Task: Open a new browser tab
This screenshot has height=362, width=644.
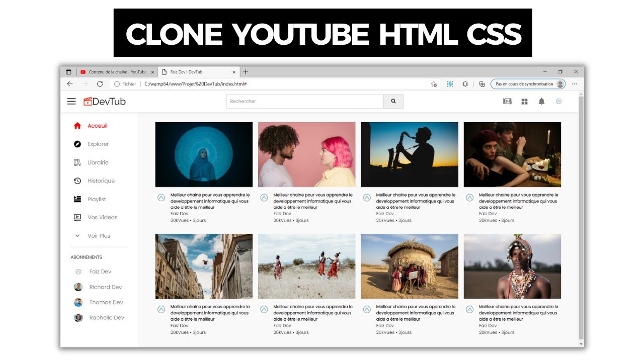Action: [246, 72]
